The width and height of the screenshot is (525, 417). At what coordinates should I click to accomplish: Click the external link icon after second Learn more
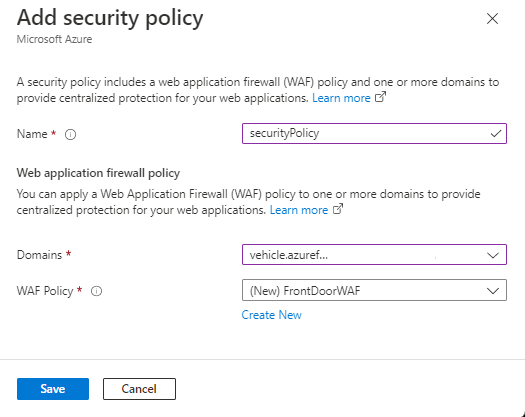[x=338, y=209]
